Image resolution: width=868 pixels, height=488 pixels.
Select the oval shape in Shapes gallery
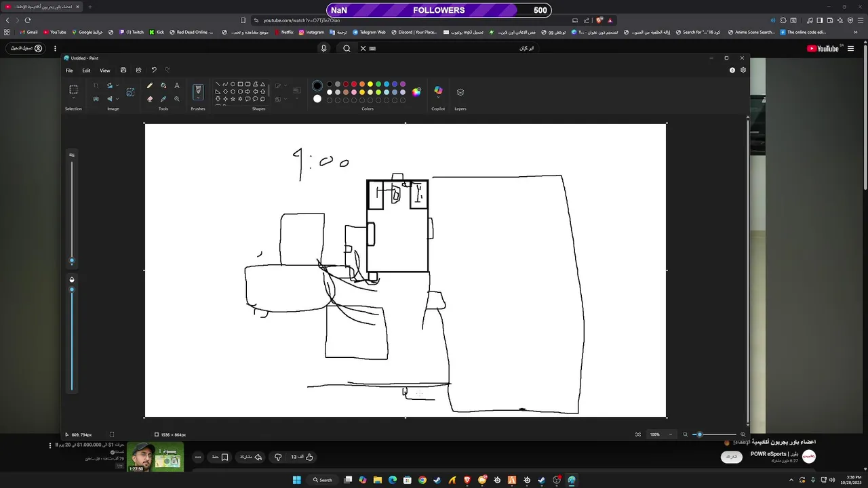coord(233,84)
